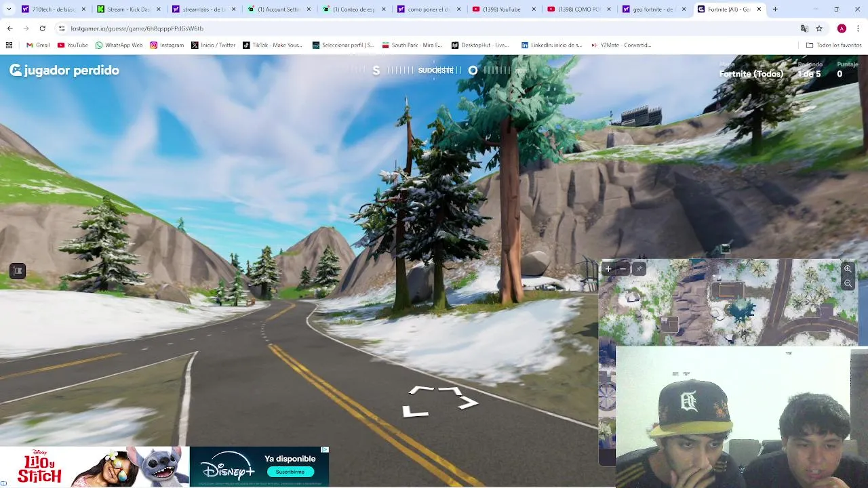Open the (1398) YouTube tab
868x488 pixels.
click(x=504, y=9)
